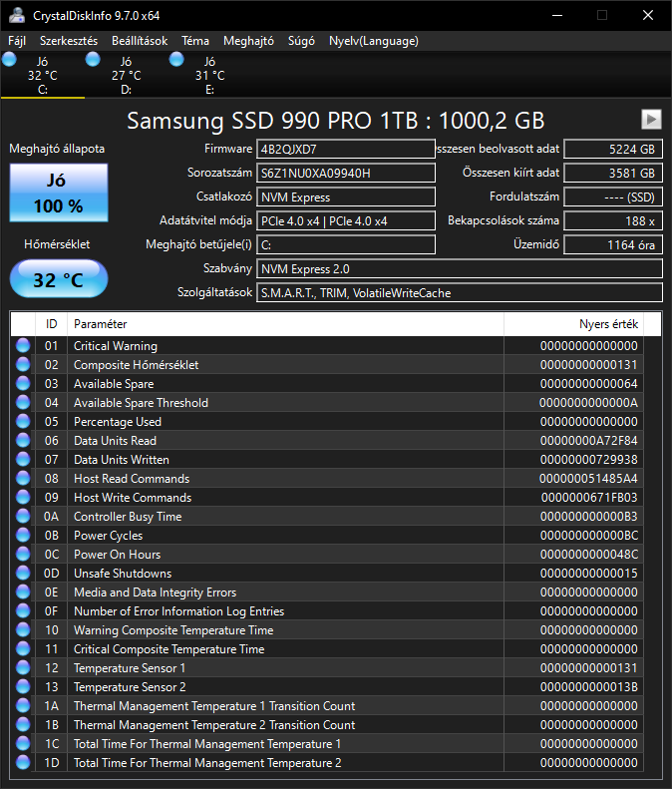
Task: Open the Fájl menu
Action: tap(17, 41)
